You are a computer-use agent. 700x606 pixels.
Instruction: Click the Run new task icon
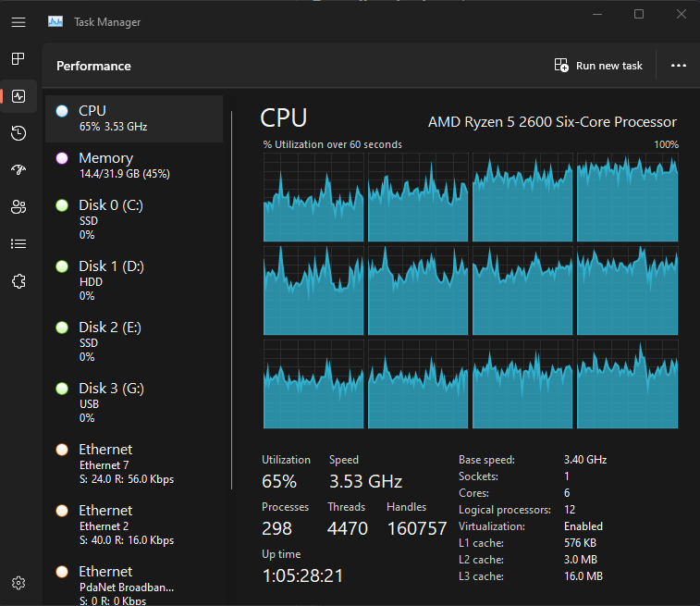561,65
